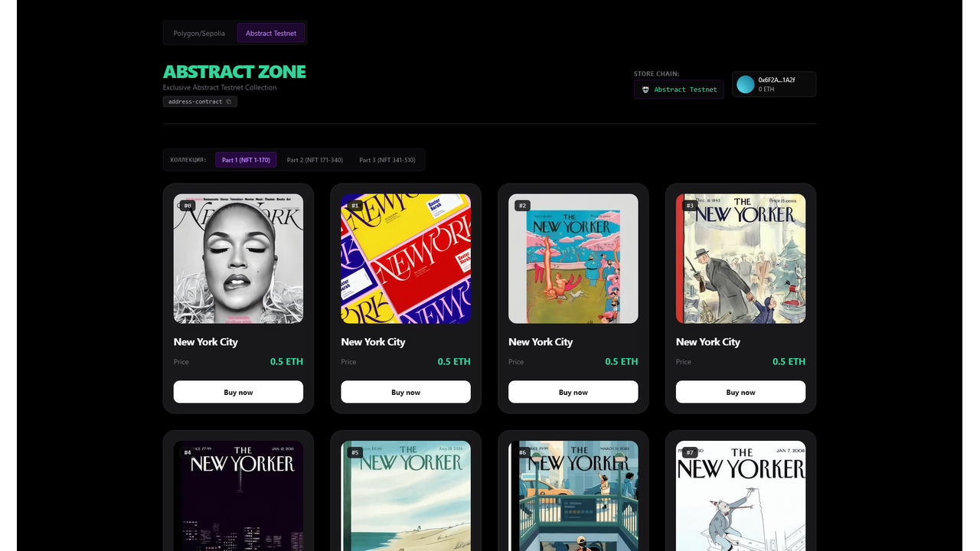Image resolution: width=980 pixels, height=551 pixels.
Task: Select Part 3 (NFT 341-510) collection tab
Action: 387,160
